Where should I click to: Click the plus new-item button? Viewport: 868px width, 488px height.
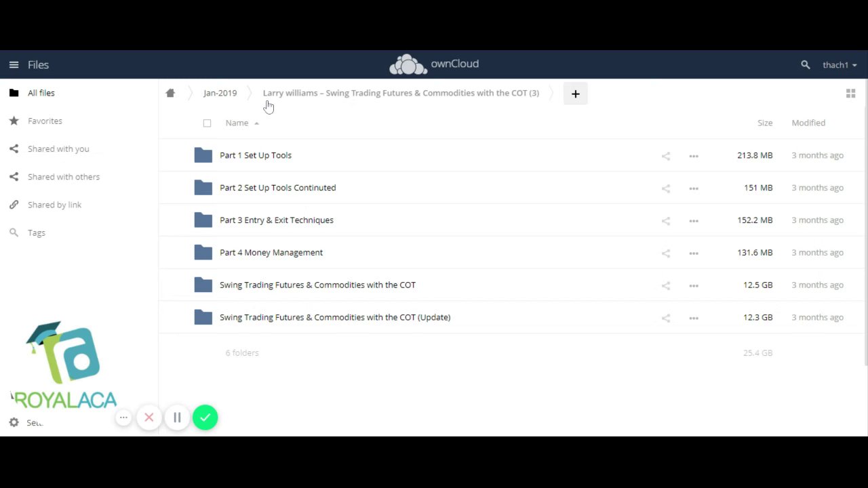(575, 94)
